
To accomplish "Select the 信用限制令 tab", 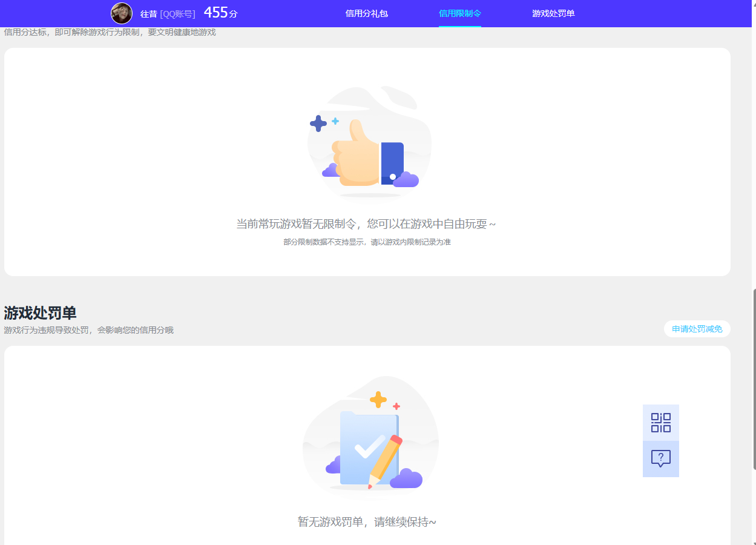I will (x=460, y=13).
